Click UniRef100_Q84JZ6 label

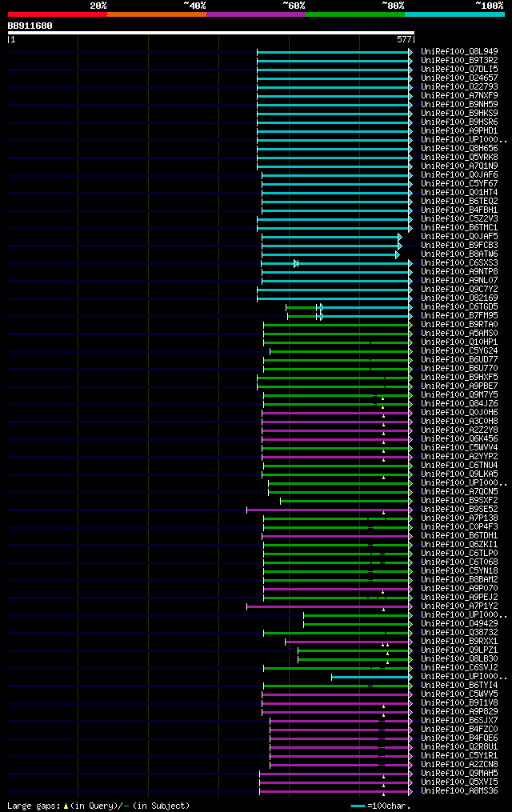(x=459, y=404)
